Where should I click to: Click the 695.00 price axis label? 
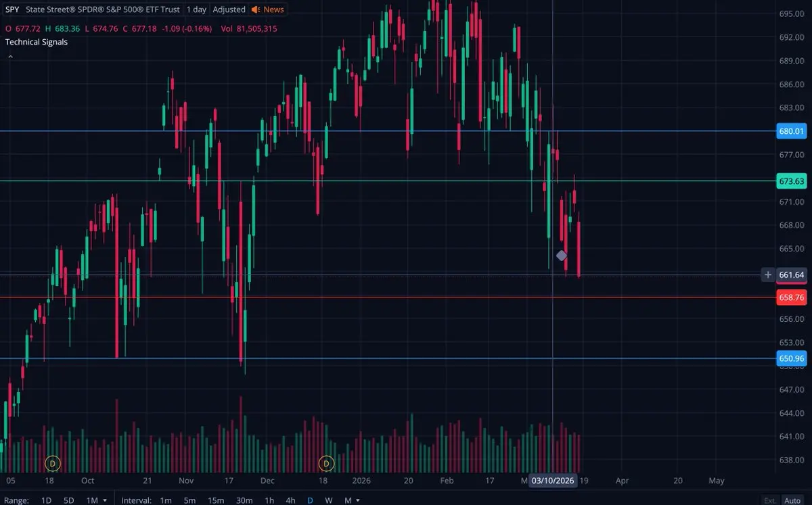pos(791,14)
